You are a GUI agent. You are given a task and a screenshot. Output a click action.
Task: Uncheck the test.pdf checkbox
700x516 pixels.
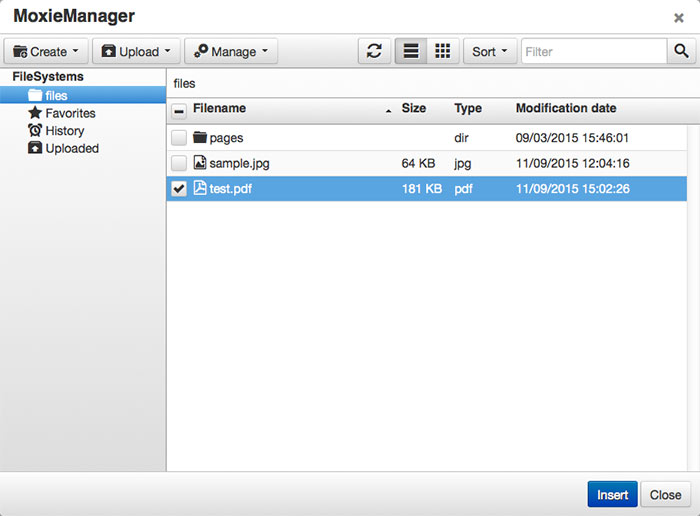(179, 188)
